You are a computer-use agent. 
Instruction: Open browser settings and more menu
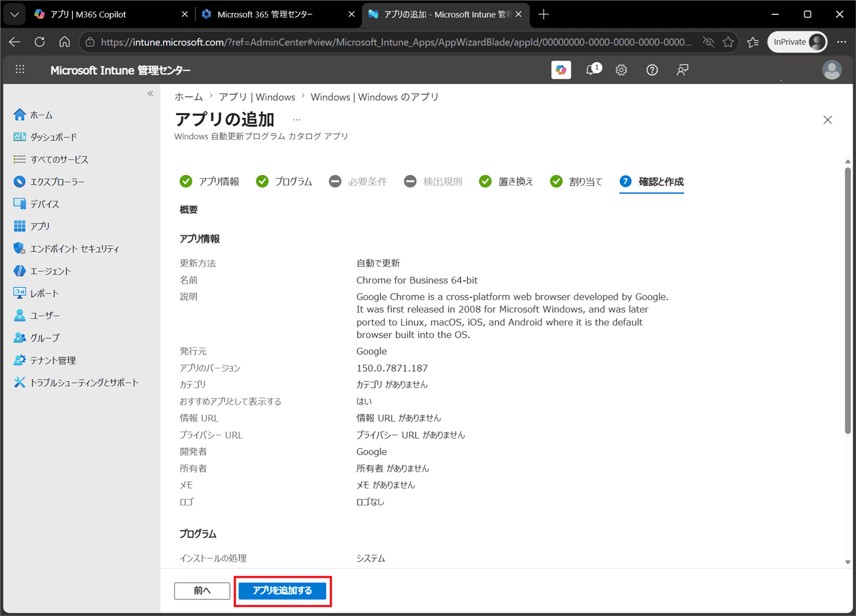[x=842, y=42]
